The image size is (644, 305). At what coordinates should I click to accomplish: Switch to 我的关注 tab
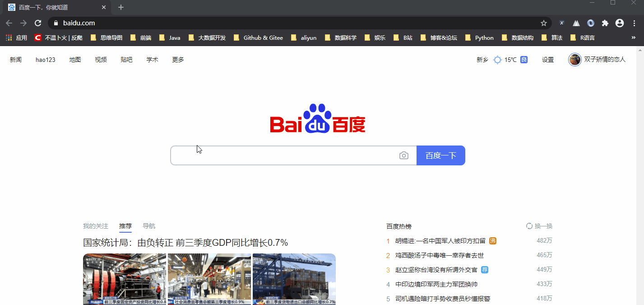(x=96, y=226)
